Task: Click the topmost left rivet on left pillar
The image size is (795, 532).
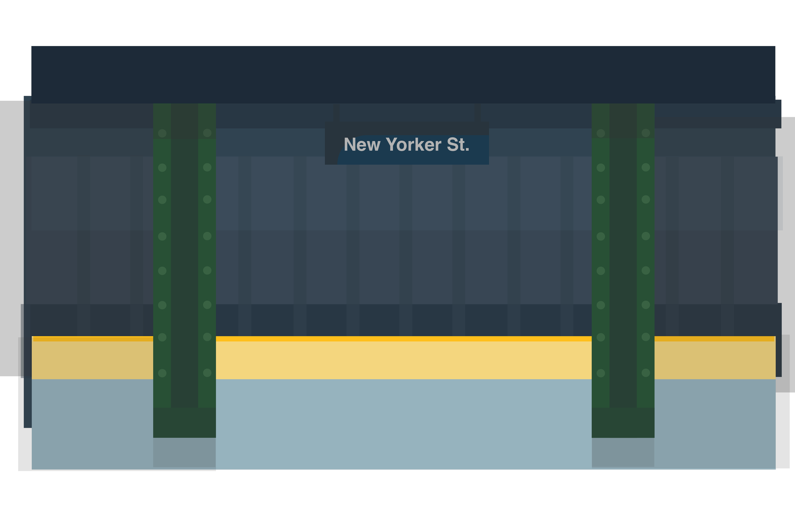Action: [162, 133]
